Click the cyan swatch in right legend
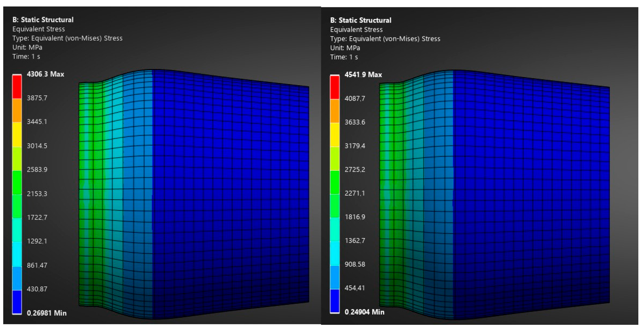The height and width of the screenshot is (331, 644). tap(335, 253)
